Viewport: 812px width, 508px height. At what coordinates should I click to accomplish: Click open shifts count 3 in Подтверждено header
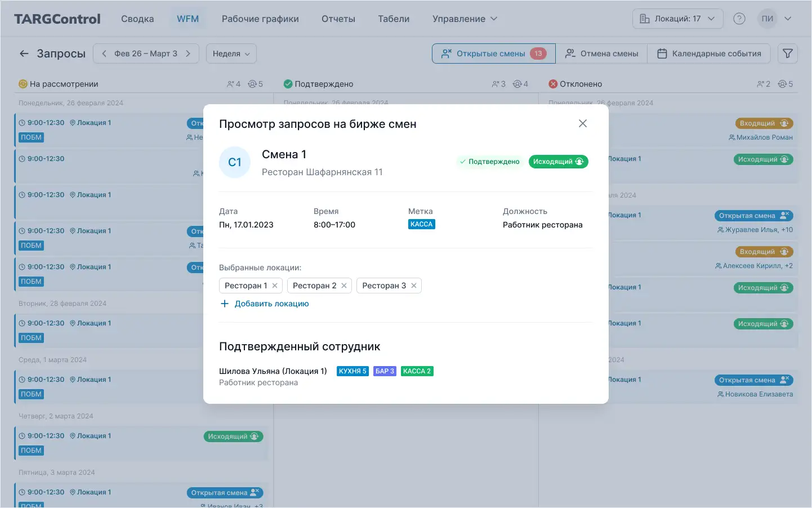499,84
